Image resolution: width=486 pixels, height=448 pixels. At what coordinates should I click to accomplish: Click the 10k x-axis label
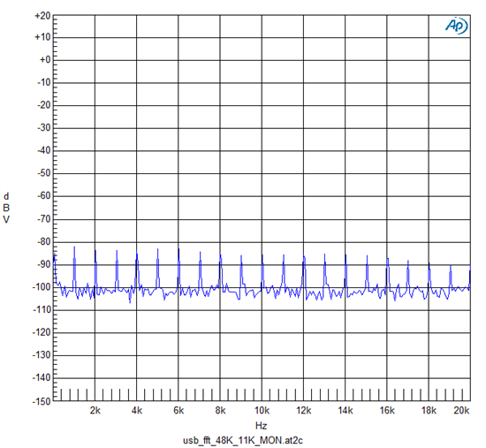[262, 411]
